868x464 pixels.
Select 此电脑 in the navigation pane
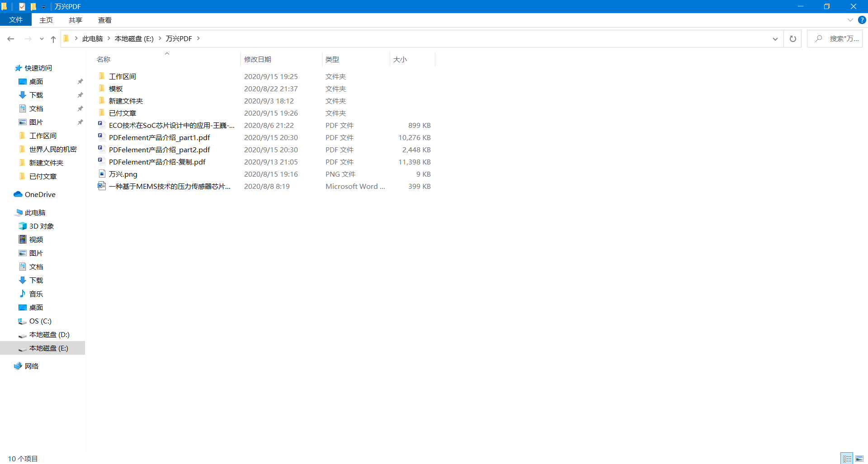(x=35, y=212)
